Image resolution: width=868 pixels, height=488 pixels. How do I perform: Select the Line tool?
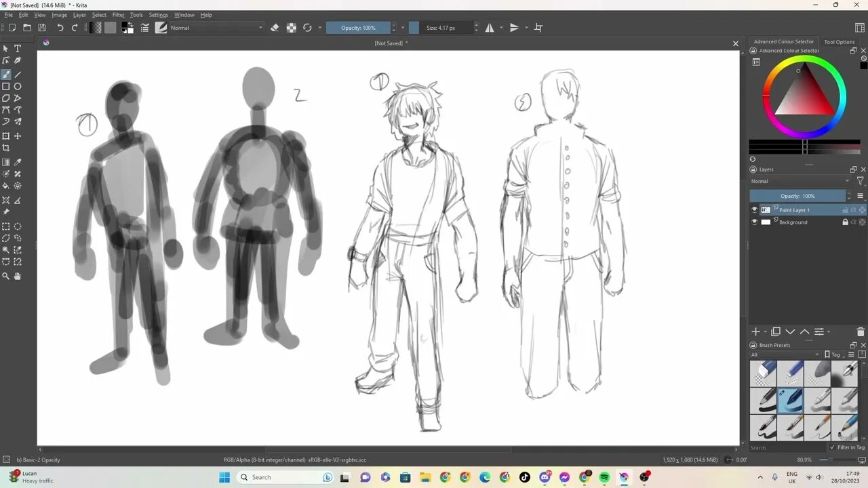coord(18,75)
